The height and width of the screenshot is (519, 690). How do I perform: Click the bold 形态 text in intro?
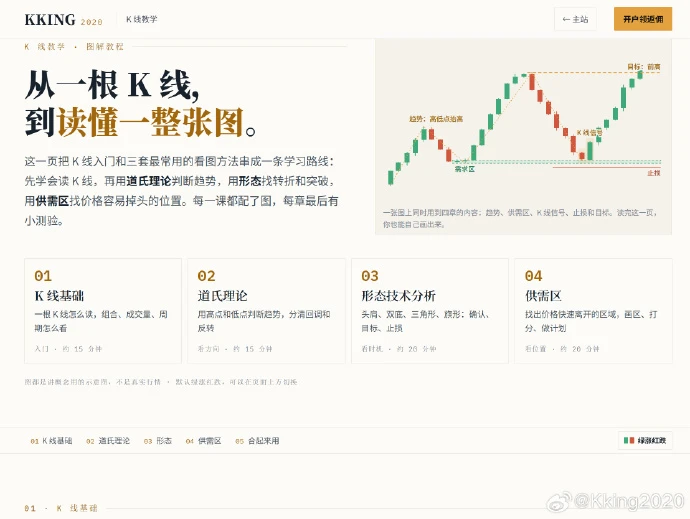(250, 181)
